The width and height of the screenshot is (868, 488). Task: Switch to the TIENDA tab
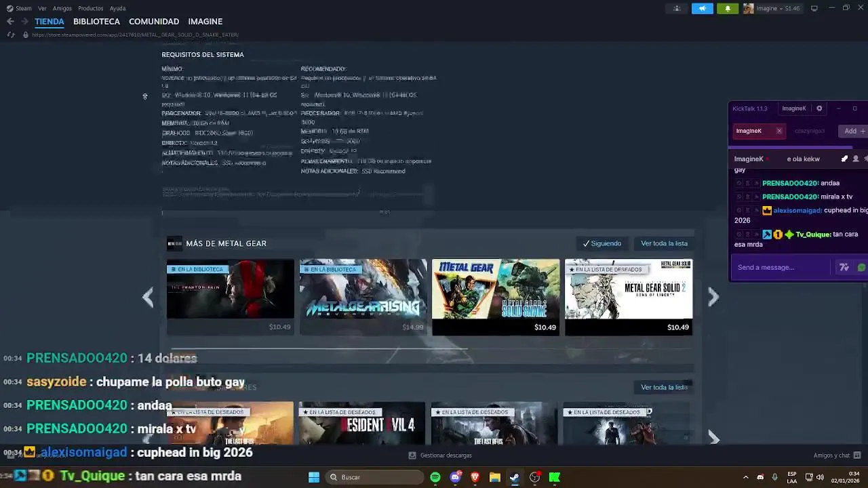50,22
